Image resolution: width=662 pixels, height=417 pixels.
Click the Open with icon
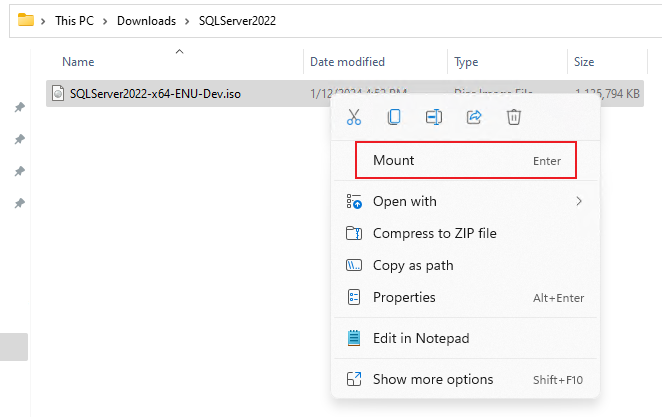pyautogui.click(x=354, y=201)
